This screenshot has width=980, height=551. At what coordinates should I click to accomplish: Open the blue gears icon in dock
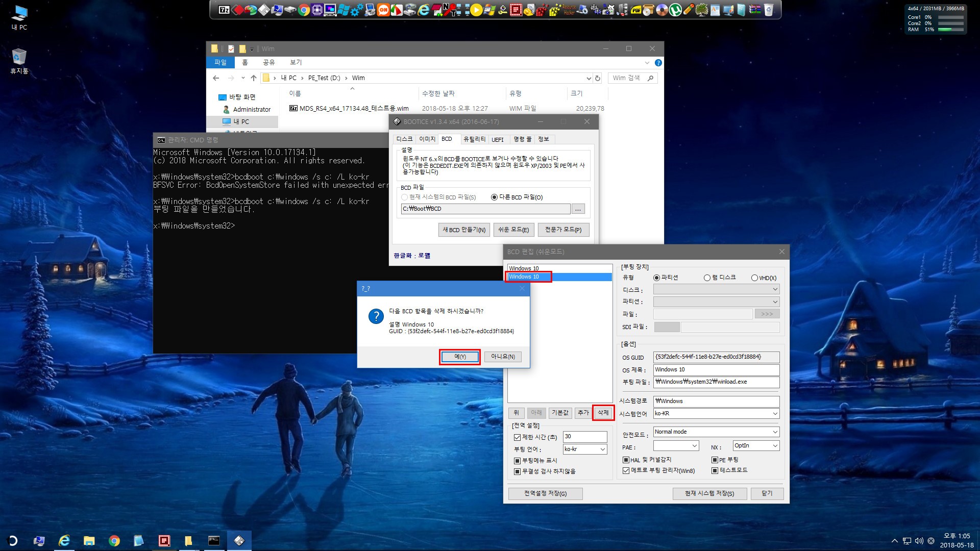tap(357, 10)
